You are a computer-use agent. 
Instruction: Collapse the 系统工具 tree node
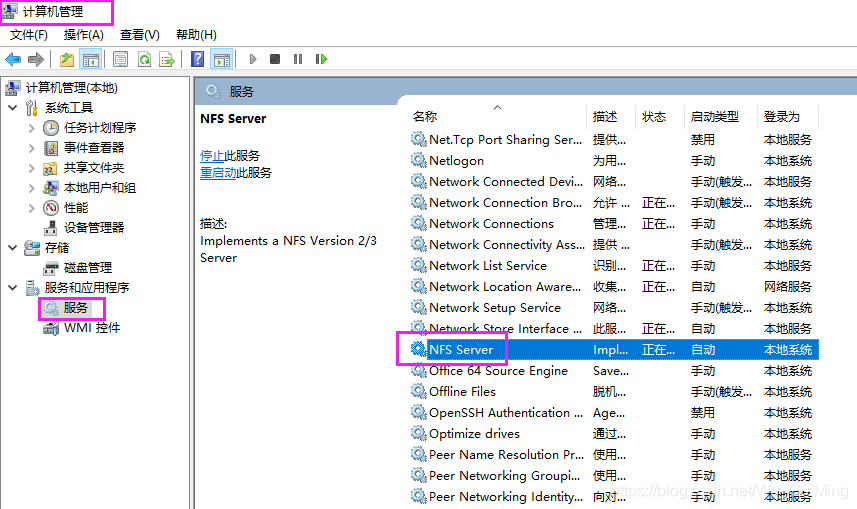tap(13, 108)
